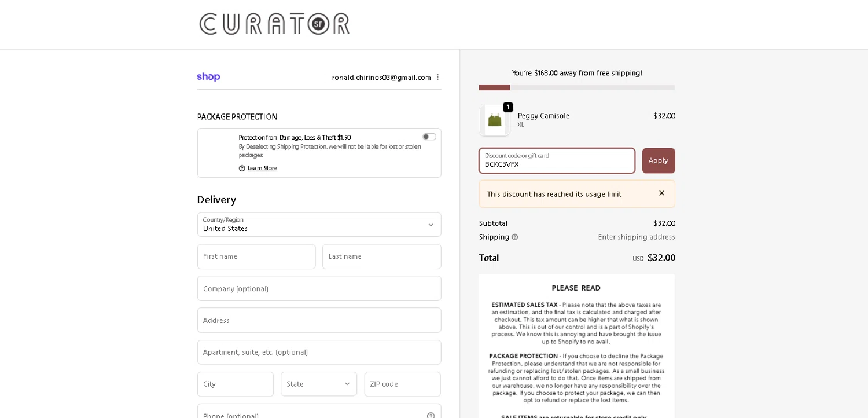Screen dimensions: 868x418
Task: Click the Phone (optional) field
Action: pyautogui.click(x=319, y=412)
